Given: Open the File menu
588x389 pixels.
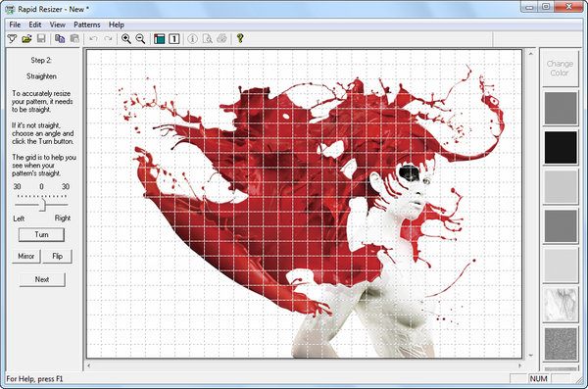Looking at the screenshot, I should (15, 24).
